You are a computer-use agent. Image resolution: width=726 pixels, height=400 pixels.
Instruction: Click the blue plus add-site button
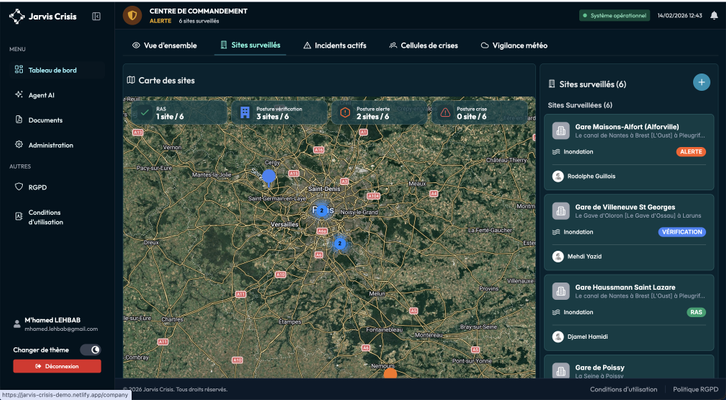[x=701, y=83]
